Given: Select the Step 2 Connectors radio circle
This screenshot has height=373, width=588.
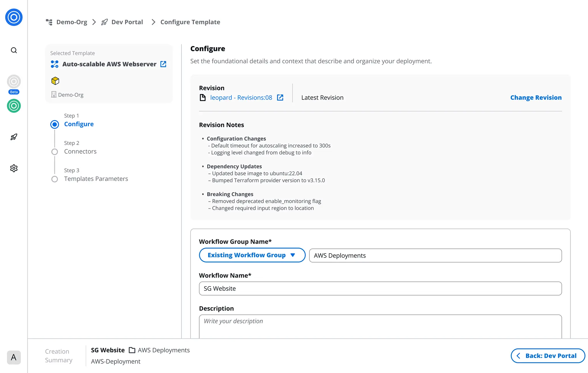Looking at the screenshot, I should (x=54, y=152).
